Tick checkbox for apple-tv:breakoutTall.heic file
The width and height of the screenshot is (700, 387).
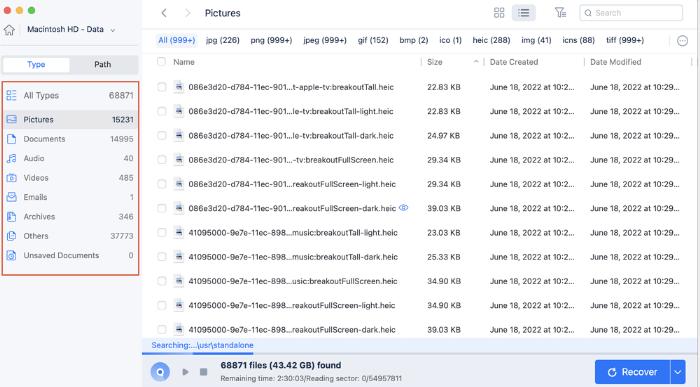[x=162, y=87]
